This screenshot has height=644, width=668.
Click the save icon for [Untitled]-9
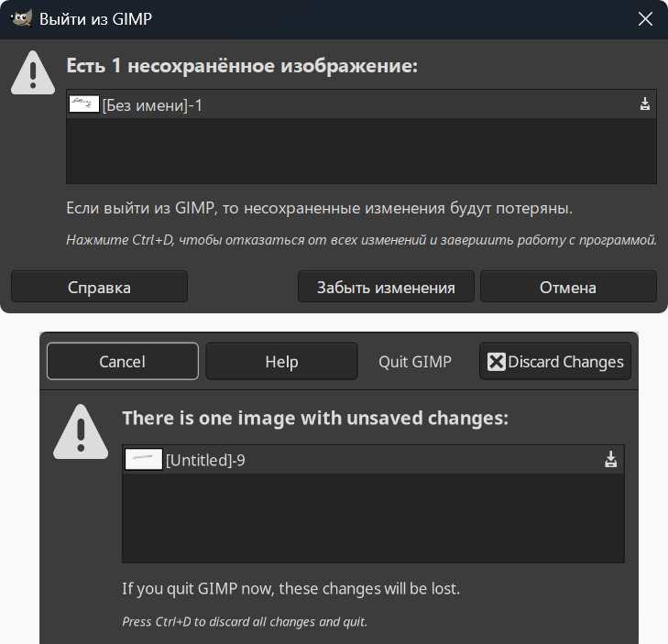[611, 460]
